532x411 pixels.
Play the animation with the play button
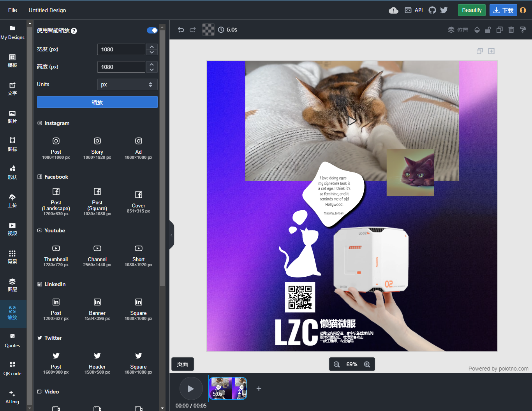191,388
